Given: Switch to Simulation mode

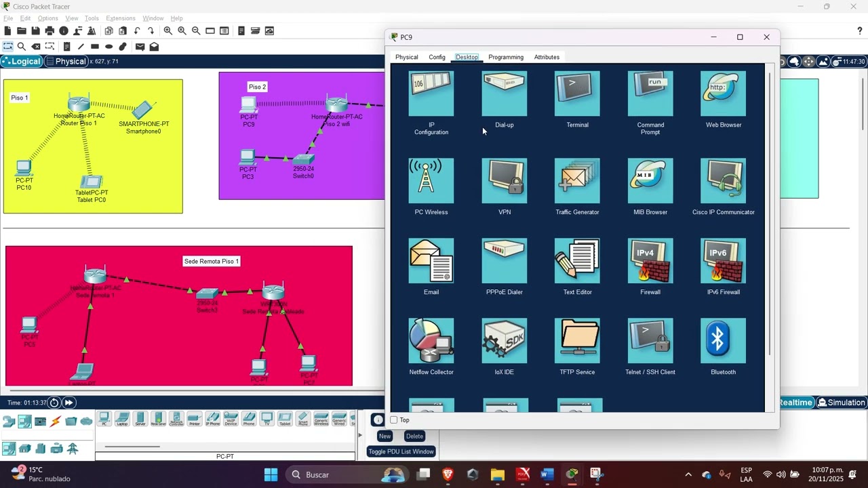Looking at the screenshot, I should [x=842, y=403].
